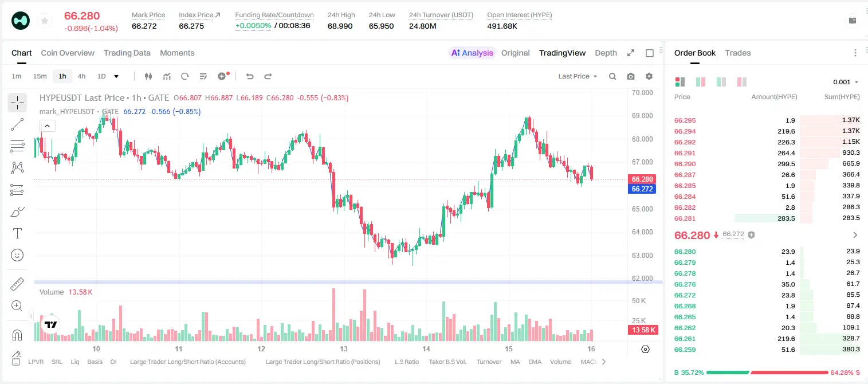The image size is (868, 384).
Task: Open the 0.001 price precision dropdown
Action: 846,82
